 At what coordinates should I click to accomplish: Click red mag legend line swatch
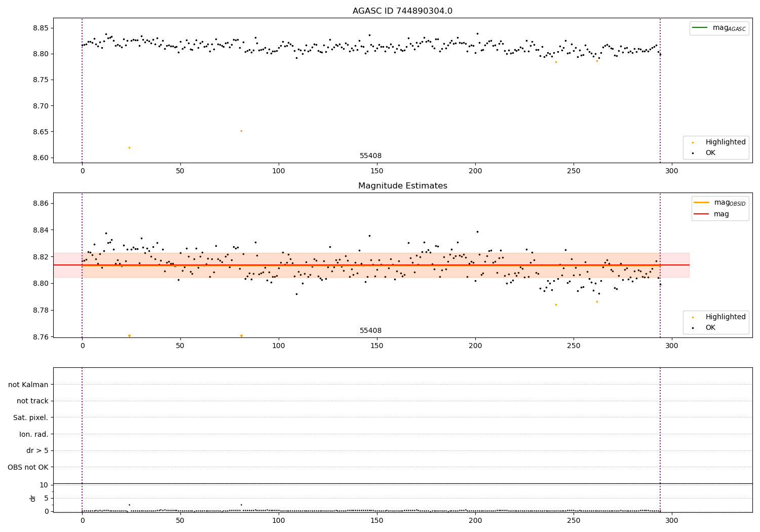pyautogui.click(x=702, y=214)
